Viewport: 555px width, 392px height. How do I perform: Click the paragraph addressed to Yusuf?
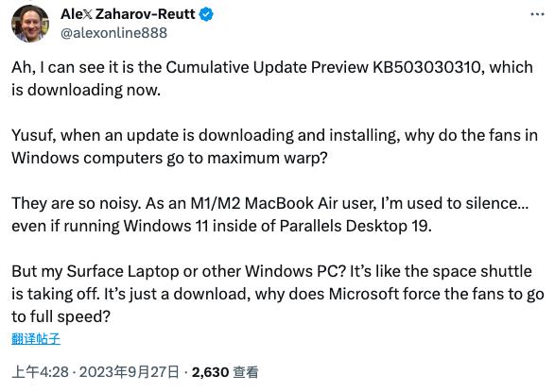pyautogui.click(x=275, y=146)
